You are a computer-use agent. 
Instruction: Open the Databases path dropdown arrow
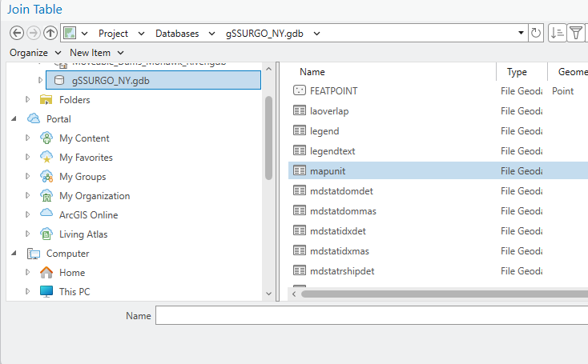(x=211, y=34)
